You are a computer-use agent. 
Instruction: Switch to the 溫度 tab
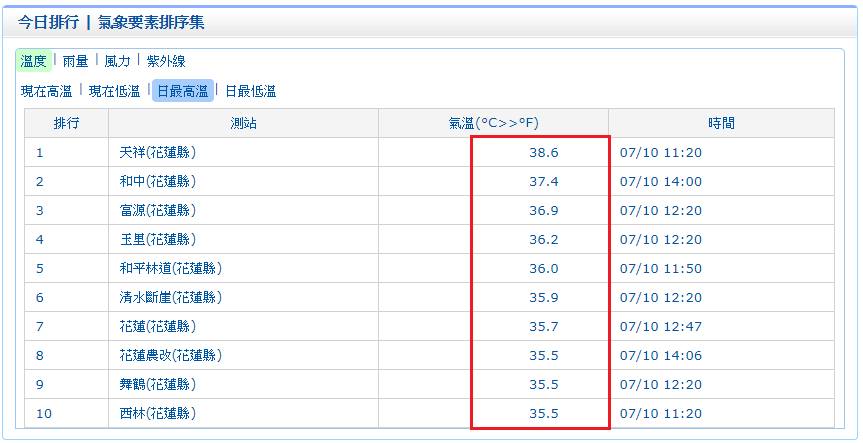click(x=34, y=61)
